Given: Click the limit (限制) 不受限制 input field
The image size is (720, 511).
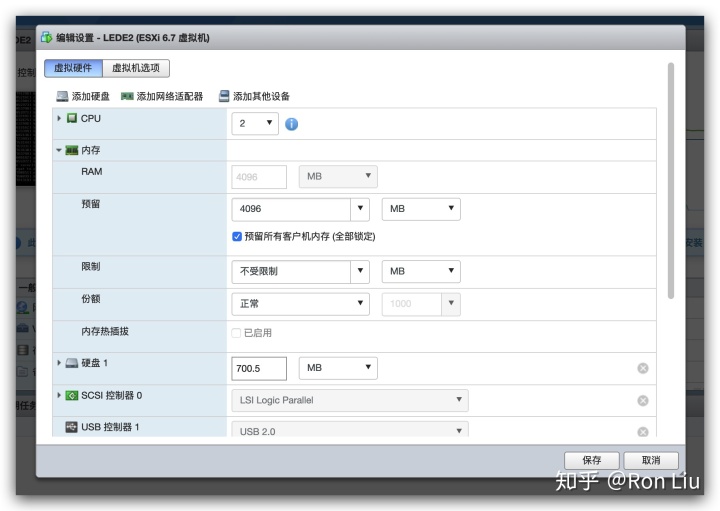Looking at the screenshot, I should pyautogui.click(x=291, y=271).
